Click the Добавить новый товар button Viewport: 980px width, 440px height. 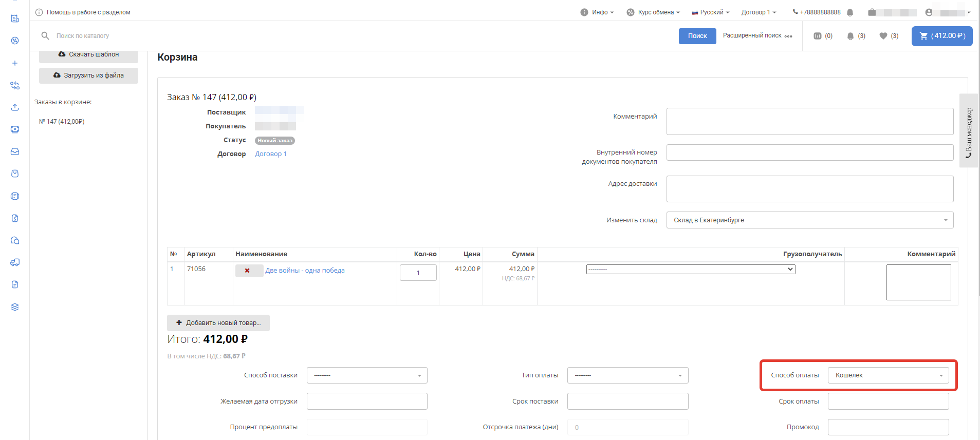point(218,323)
